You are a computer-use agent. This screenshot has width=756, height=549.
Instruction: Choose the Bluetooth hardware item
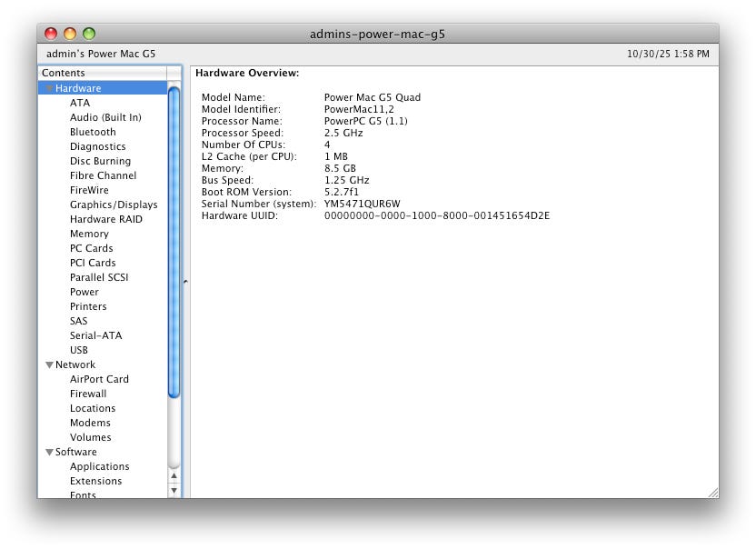coord(93,132)
